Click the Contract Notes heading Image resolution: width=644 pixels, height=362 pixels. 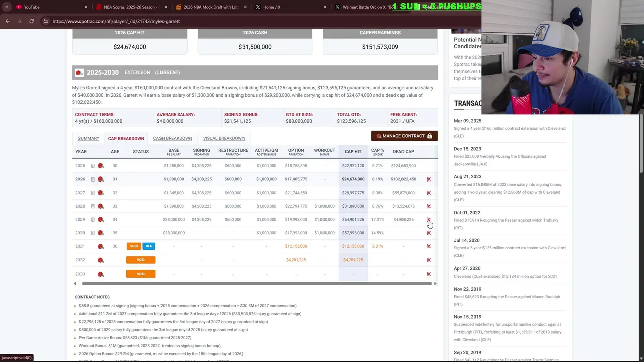92,297
